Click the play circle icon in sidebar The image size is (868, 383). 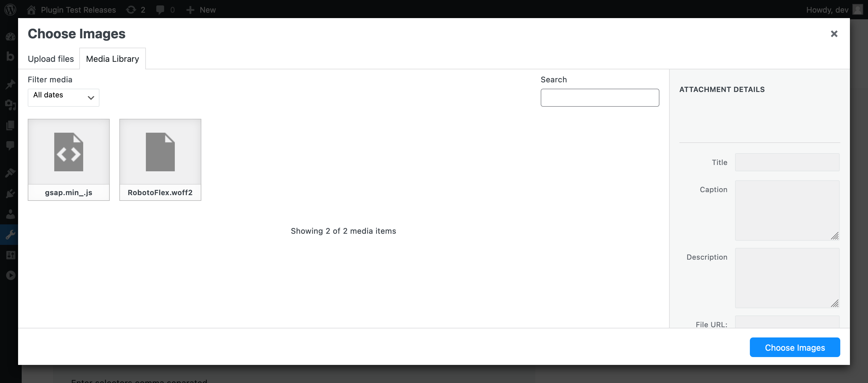[11, 275]
